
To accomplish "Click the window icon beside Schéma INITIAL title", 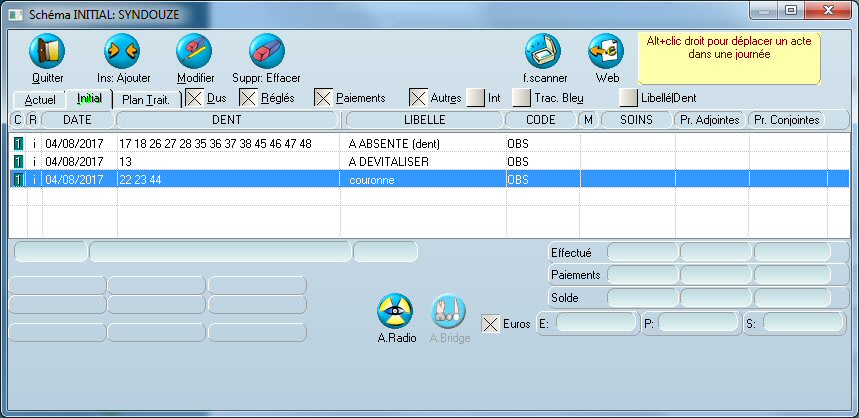I will click(x=16, y=14).
